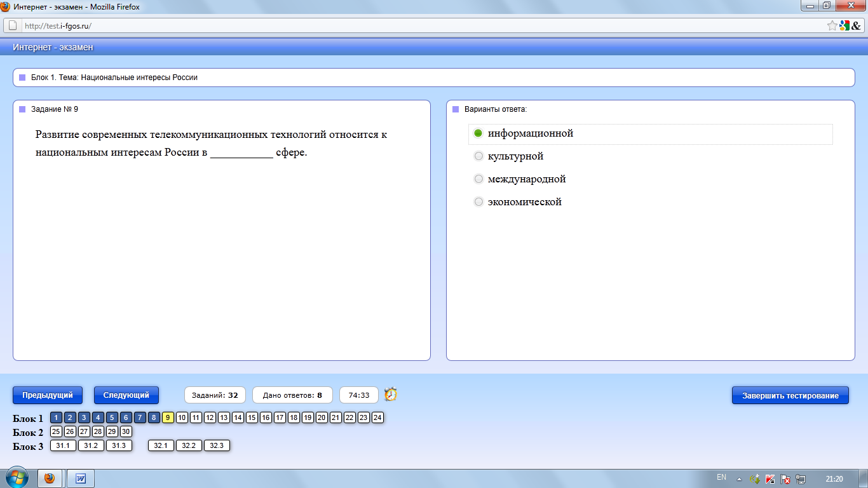Open task 31.3 in Блок 3
868x488 pixels.
point(119,445)
